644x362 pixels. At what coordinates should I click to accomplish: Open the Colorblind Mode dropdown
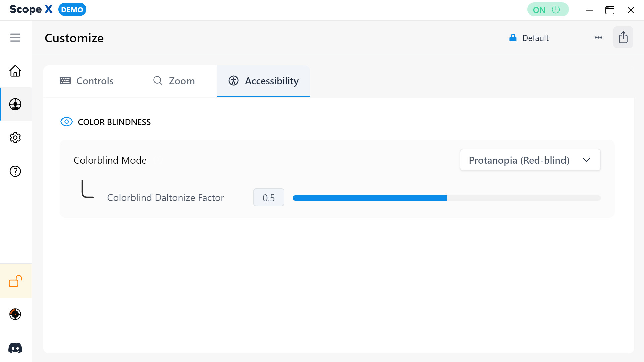click(530, 160)
